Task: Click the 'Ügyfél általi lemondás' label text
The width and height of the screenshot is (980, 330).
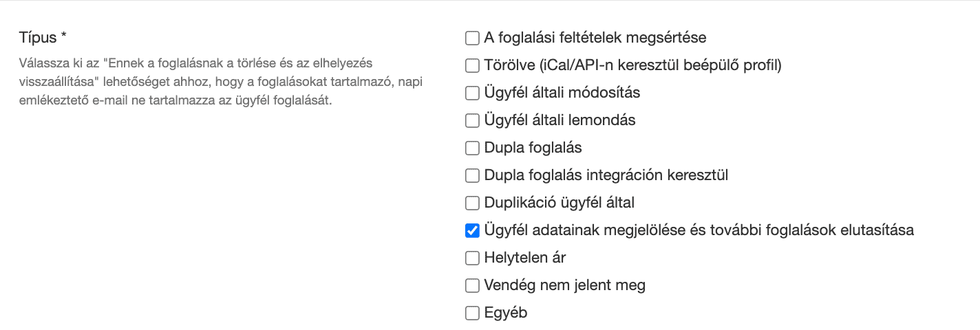Action: (560, 120)
